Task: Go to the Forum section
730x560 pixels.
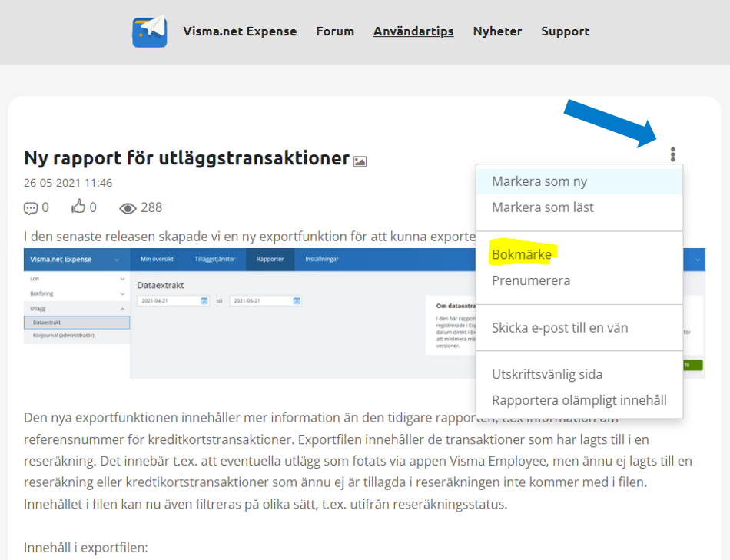Action: click(x=335, y=31)
